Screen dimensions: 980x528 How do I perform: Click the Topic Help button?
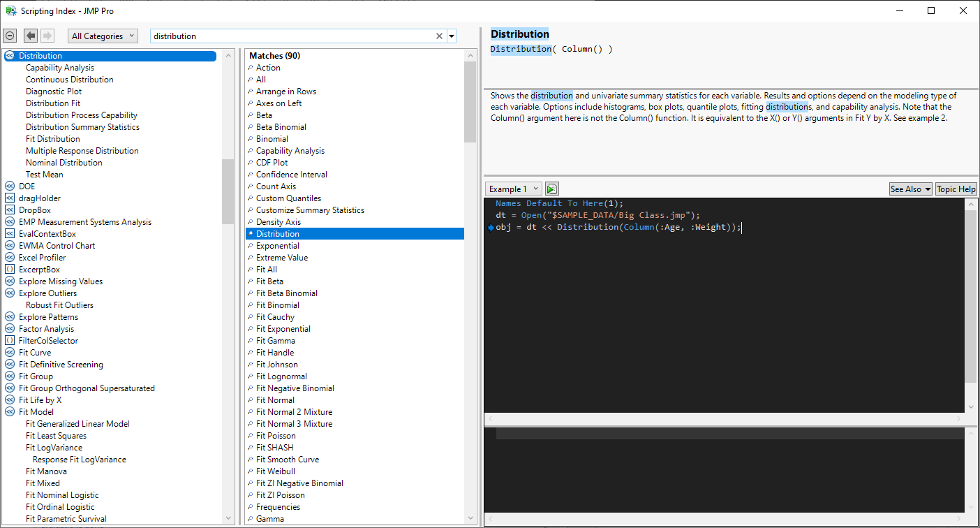tap(956, 189)
